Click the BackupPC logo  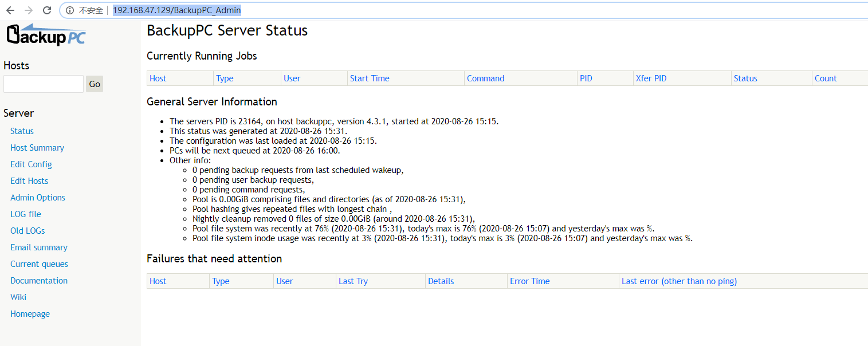(x=46, y=34)
